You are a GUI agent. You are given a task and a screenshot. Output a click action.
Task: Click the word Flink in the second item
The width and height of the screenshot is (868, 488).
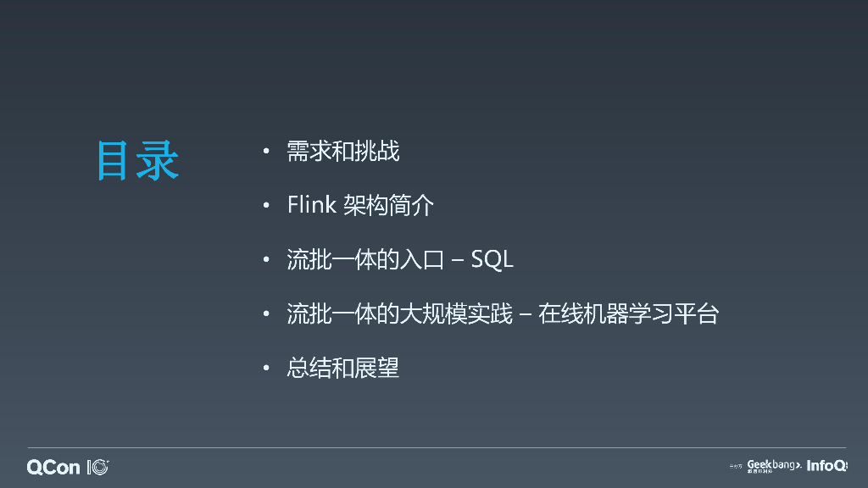pos(311,206)
